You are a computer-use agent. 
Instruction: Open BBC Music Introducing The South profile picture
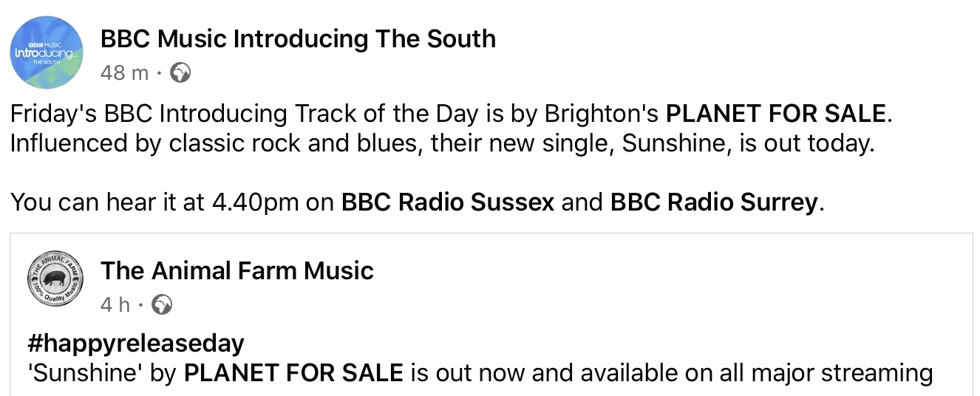[47, 52]
